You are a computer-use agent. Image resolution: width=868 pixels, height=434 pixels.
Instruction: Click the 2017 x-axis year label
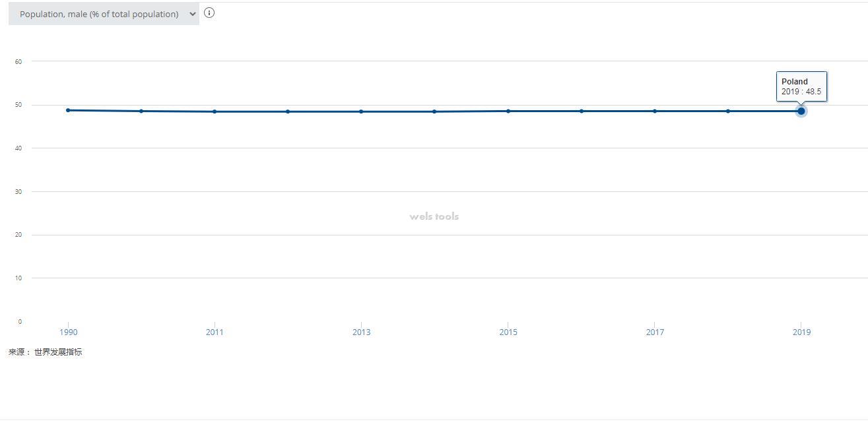click(x=655, y=332)
